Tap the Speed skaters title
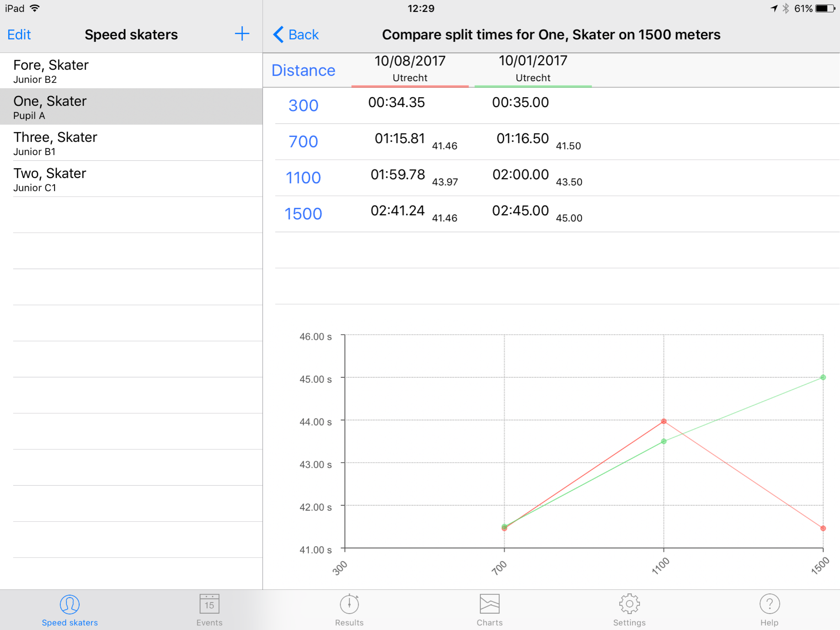Viewport: 840px width, 630px height. pyautogui.click(x=131, y=34)
